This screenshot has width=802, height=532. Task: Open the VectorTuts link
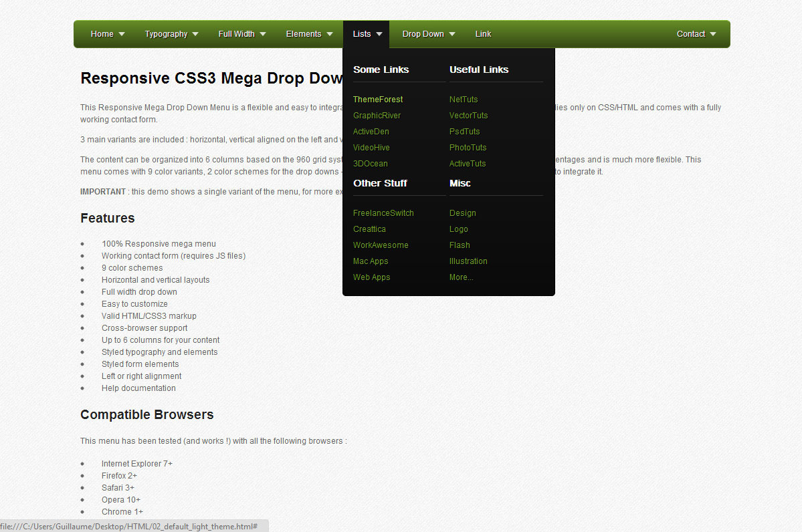(x=468, y=116)
